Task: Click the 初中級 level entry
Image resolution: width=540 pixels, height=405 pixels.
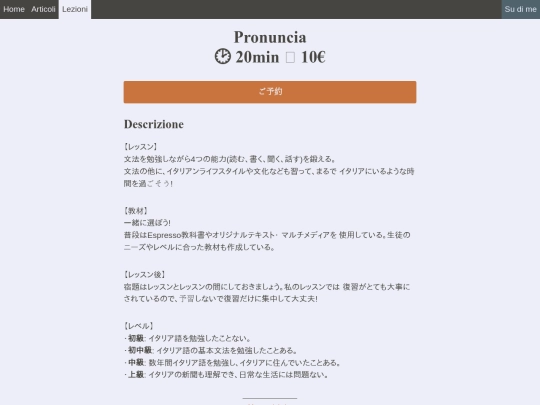Action: 211,350
